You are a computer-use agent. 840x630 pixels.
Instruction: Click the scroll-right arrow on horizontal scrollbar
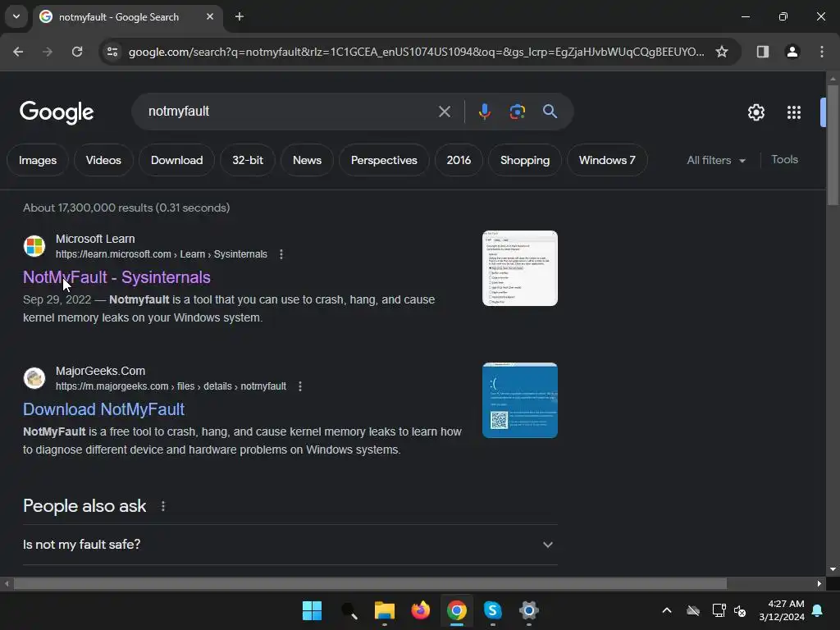[x=819, y=583]
